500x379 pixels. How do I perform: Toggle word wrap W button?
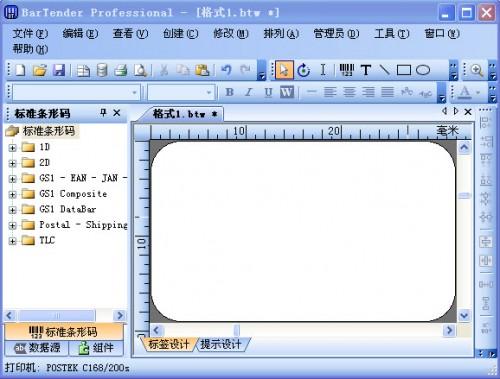[x=287, y=92]
